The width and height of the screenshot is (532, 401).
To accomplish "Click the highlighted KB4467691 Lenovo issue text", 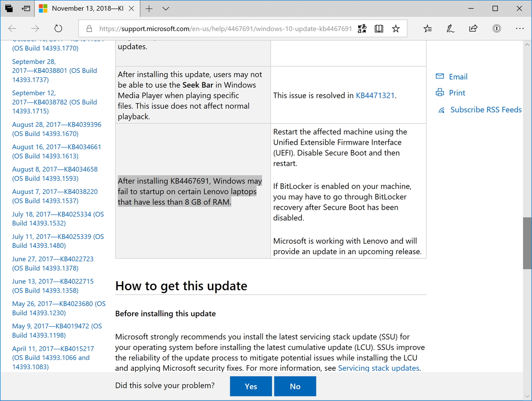I will [190, 191].
